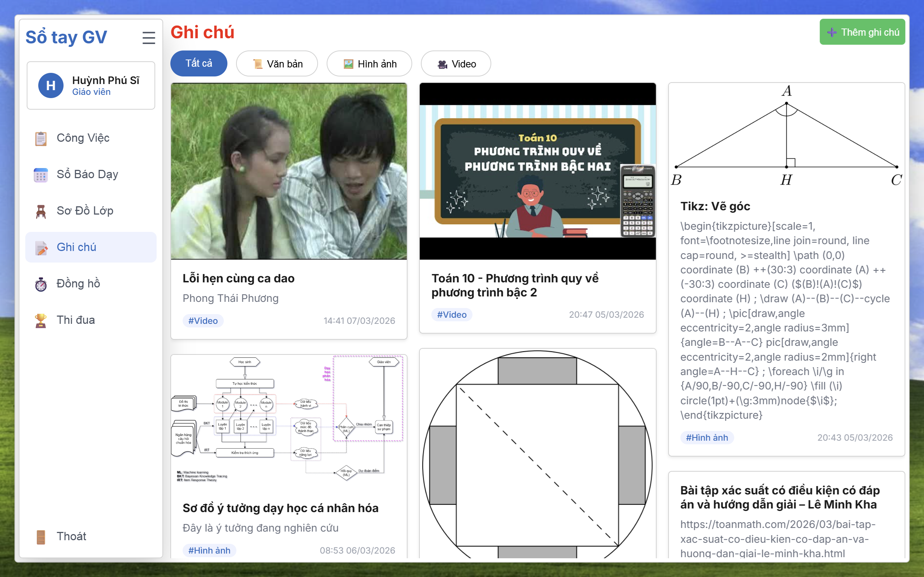
Task: Open the Sơ đồ ý tưởng note details
Action: (x=281, y=508)
